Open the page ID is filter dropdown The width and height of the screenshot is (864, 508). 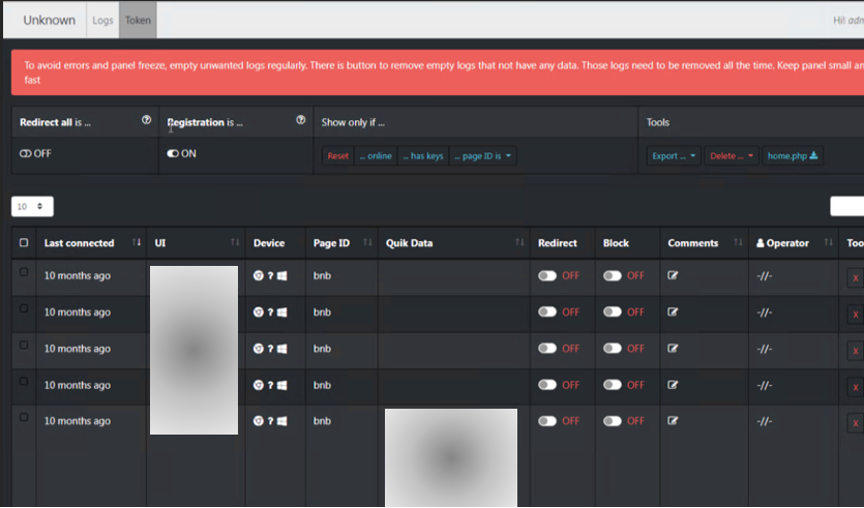click(x=485, y=156)
